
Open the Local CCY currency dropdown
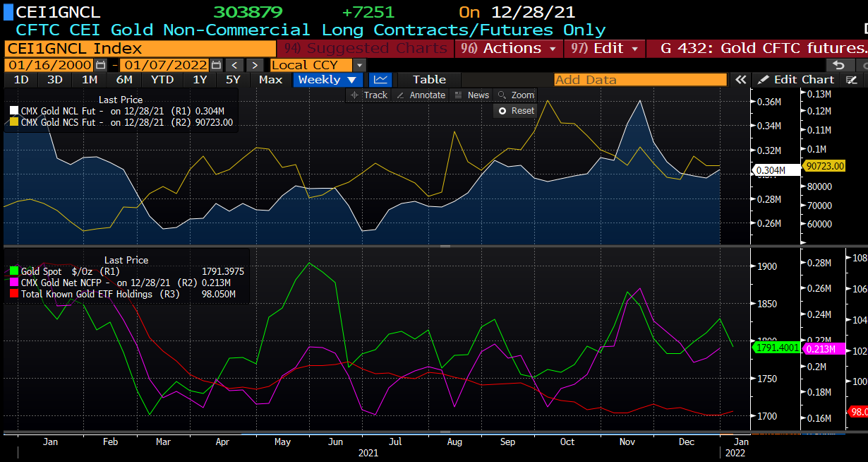click(360, 65)
